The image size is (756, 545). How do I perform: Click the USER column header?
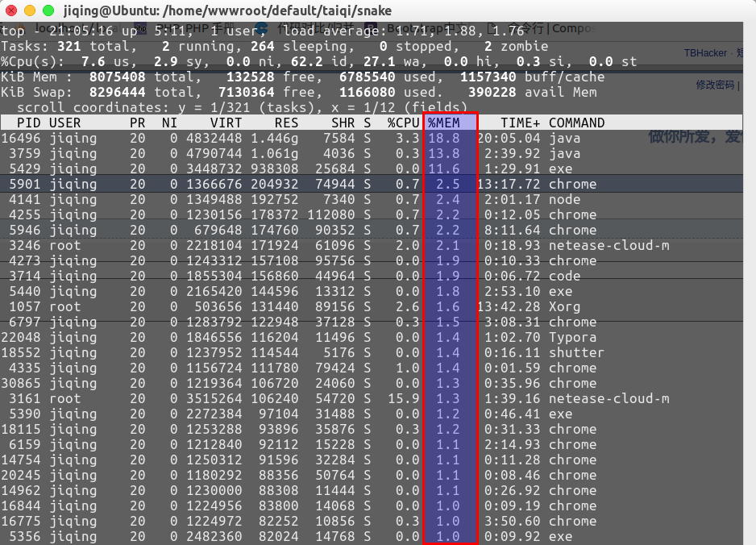click(x=65, y=123)
